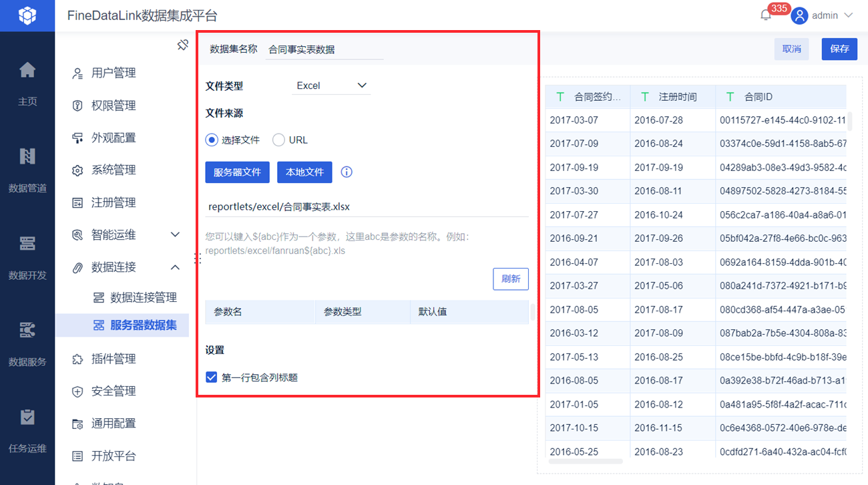
Task: Go to 主页 home icon
Action: tap(27, 69)
